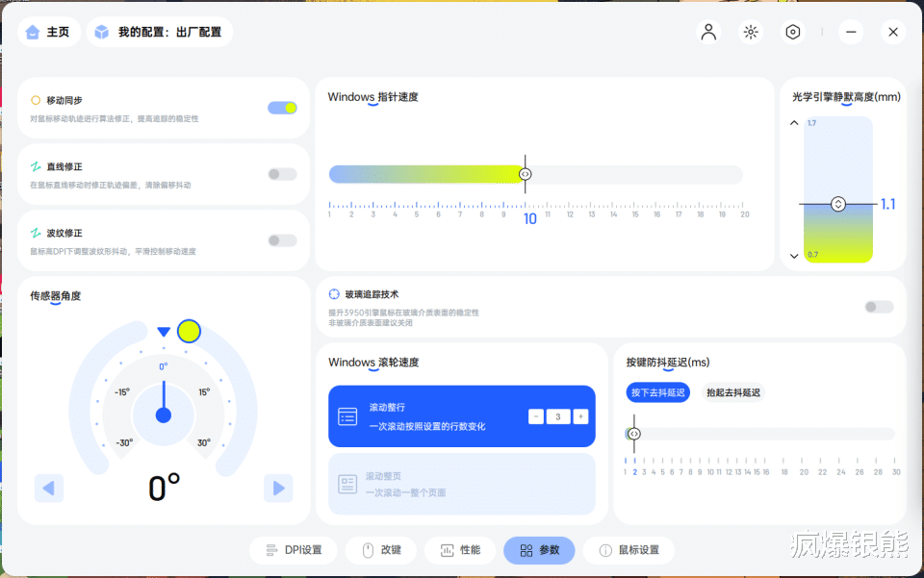Decrease silent height with down chevron

point(794,256)
